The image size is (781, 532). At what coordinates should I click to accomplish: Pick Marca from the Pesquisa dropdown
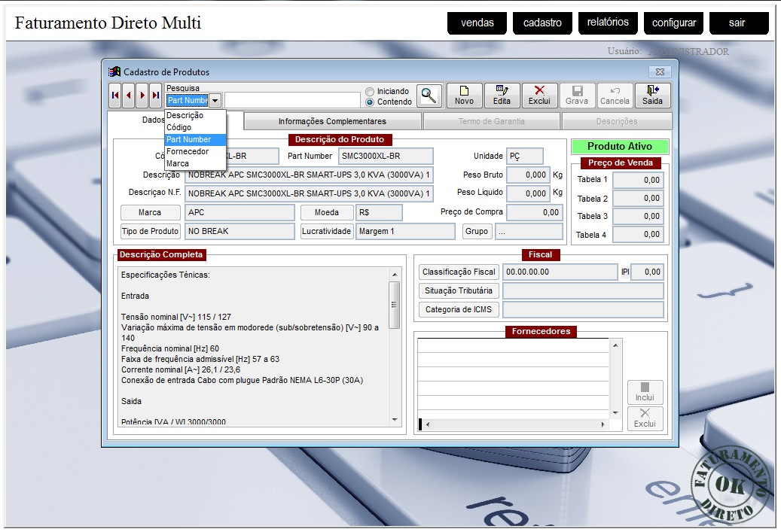click(x=178, y=163)
